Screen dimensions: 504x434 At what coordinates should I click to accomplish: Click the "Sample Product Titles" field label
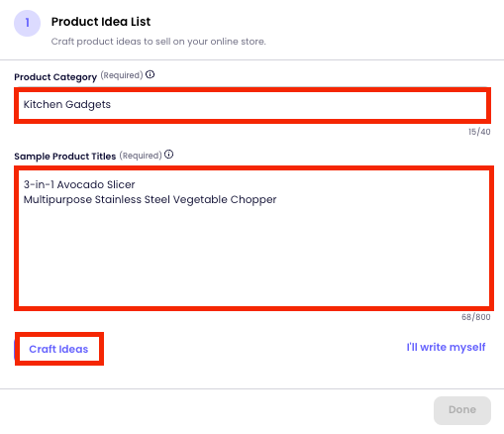pos(65,157)
